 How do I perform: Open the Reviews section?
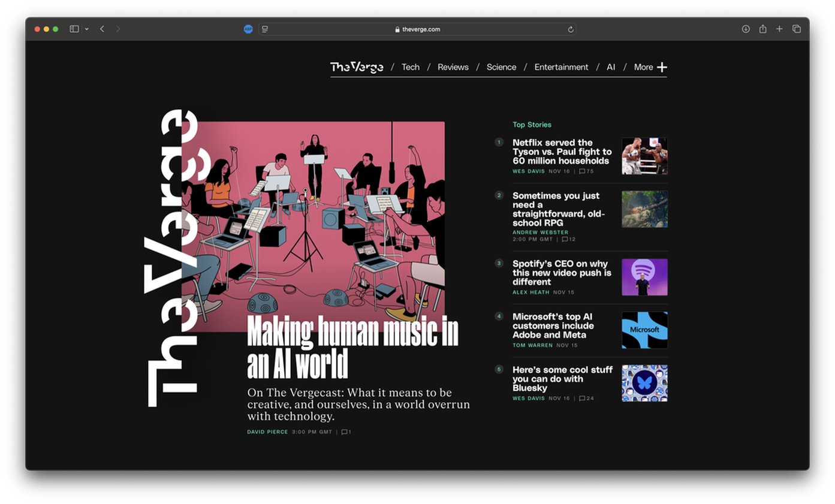coord(453,67)
